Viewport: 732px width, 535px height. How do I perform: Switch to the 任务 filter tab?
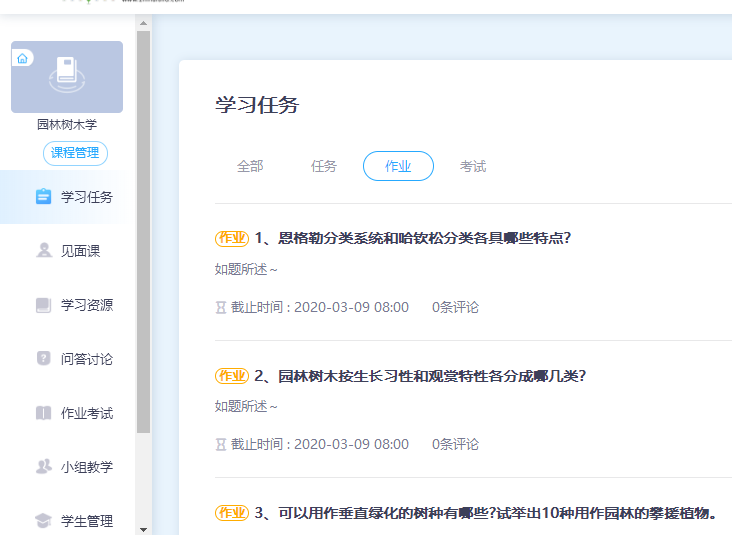(x=324, y=167)
